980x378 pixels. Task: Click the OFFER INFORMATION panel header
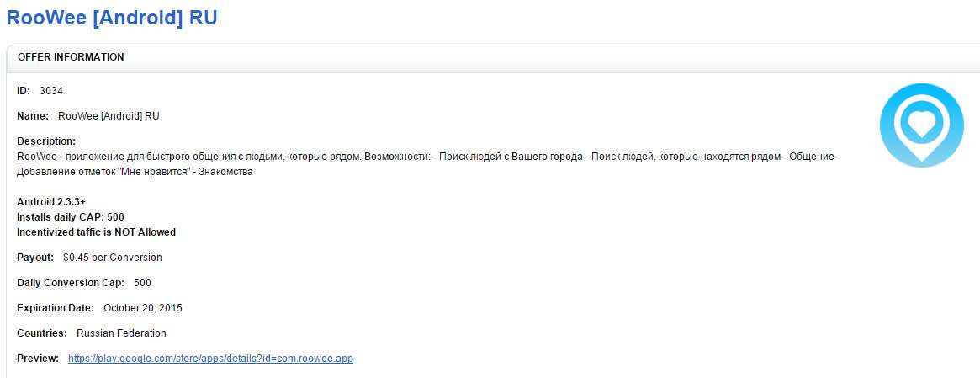71,57
